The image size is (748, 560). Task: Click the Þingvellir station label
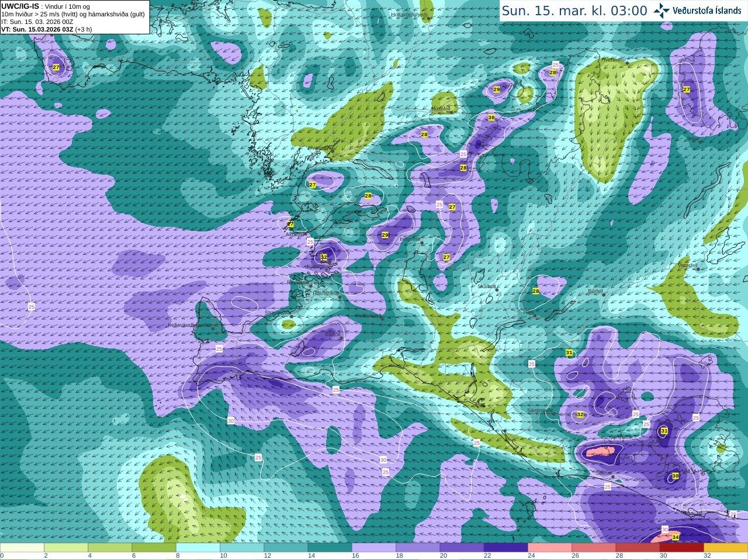[x=410, y=238]
